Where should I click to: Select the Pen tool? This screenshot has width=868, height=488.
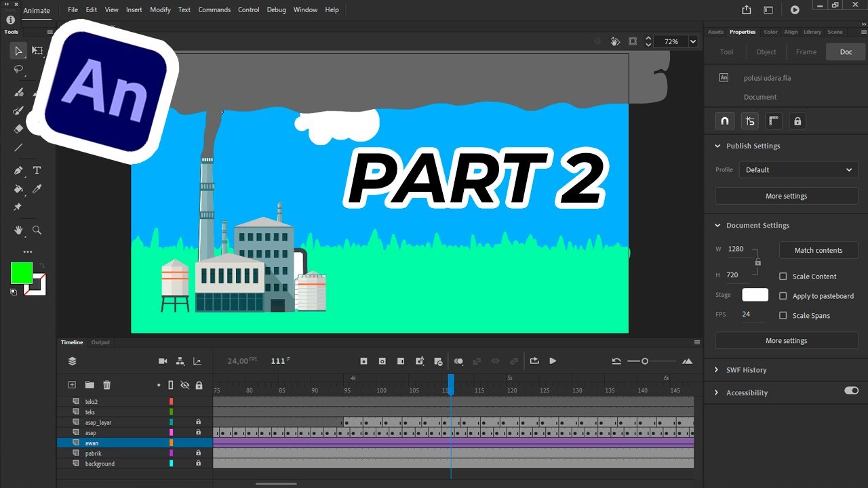[18, 170]
